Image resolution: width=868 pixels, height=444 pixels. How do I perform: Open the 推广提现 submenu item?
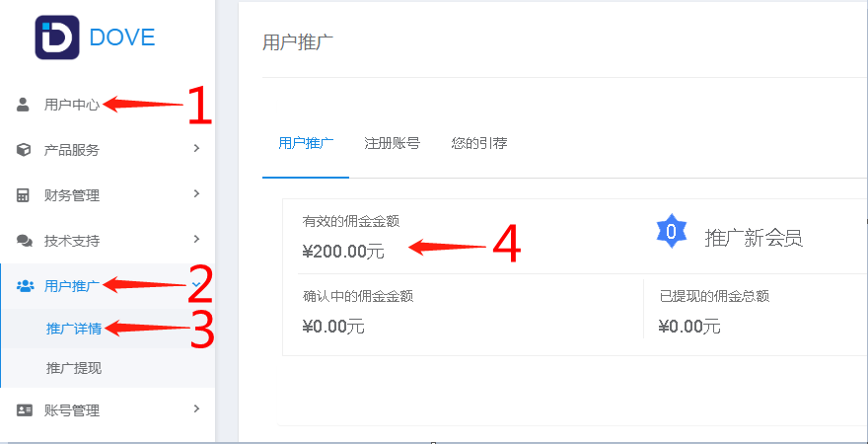(x=74, y=368)
